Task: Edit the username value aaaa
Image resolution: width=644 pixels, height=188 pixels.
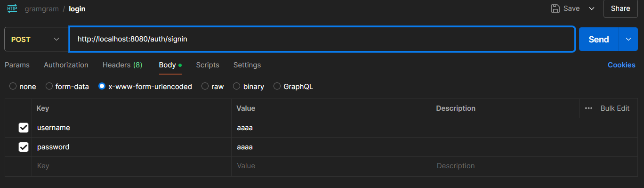Action: point(331,128)
